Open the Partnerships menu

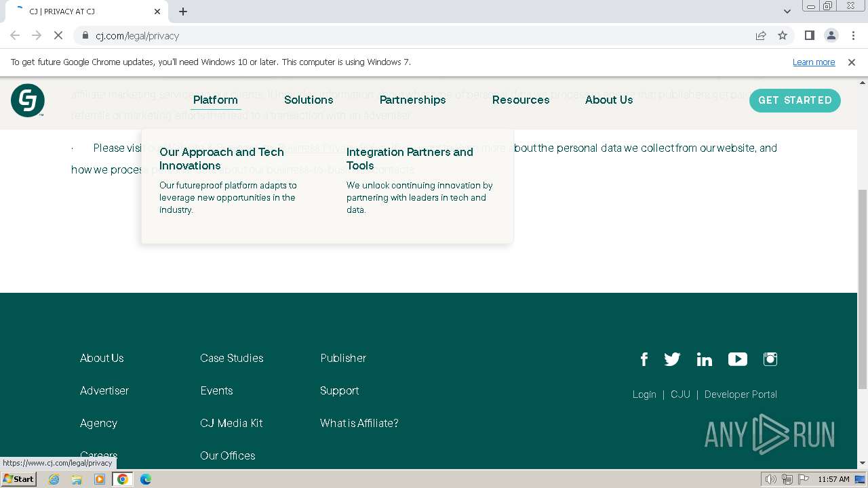click(413, 100)
